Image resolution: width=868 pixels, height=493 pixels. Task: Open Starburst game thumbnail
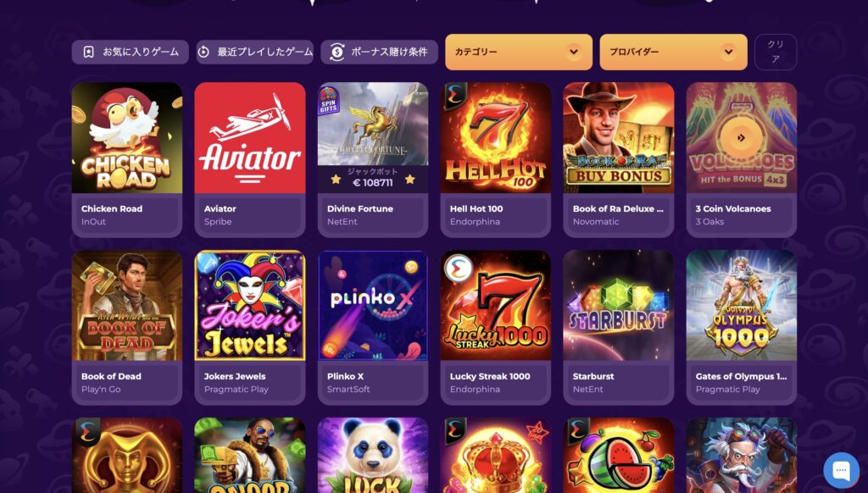(x=618, y=306)
